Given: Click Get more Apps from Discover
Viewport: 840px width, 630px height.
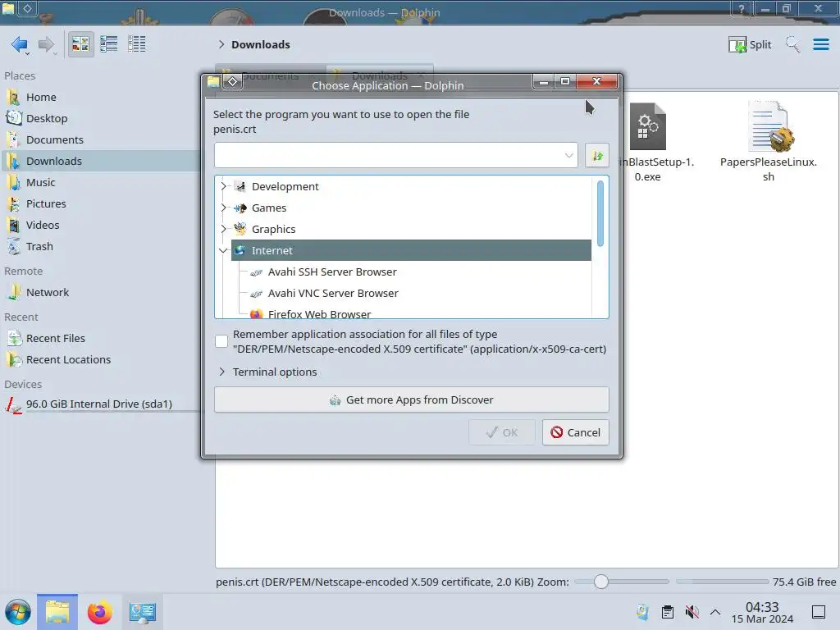Looking at the screenshot, I should pyautogui.click(x=412, y=399).
